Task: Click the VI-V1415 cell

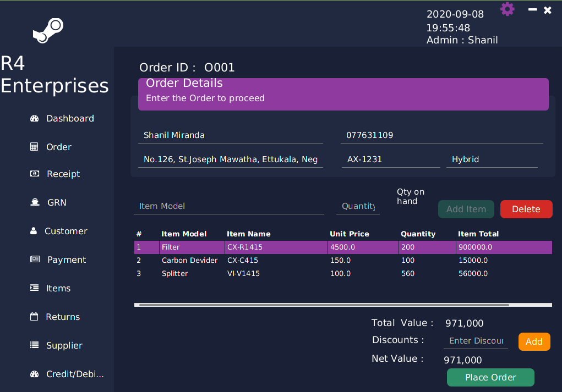Action: tap(276, 273)
